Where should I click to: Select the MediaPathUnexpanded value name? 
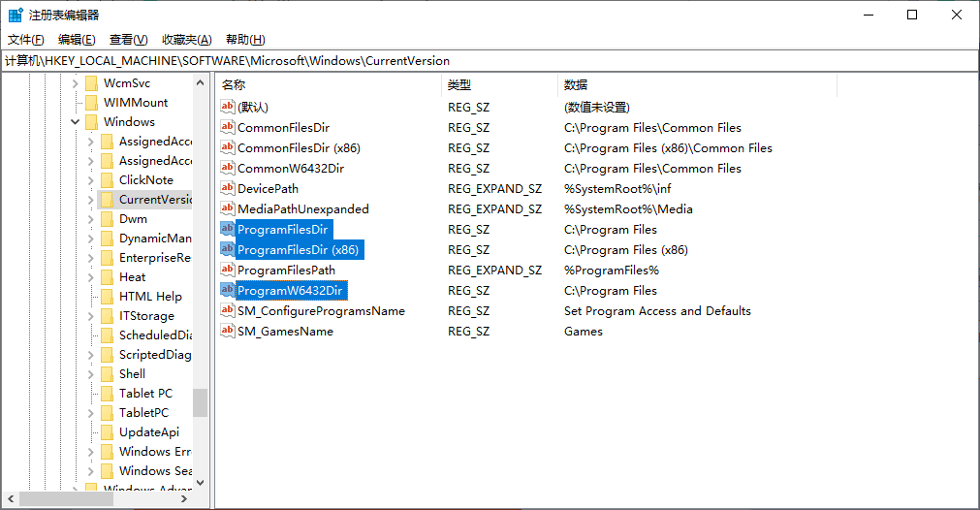tap(303, 208)
